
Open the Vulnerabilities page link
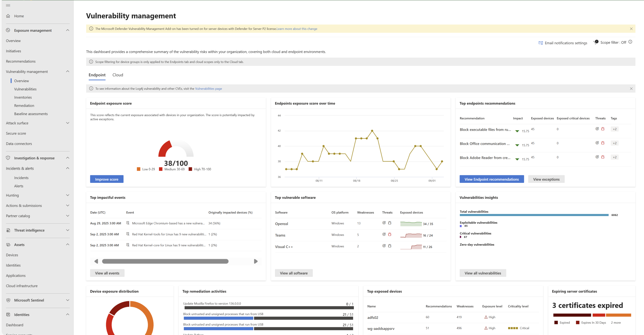[x=208, y=89]
